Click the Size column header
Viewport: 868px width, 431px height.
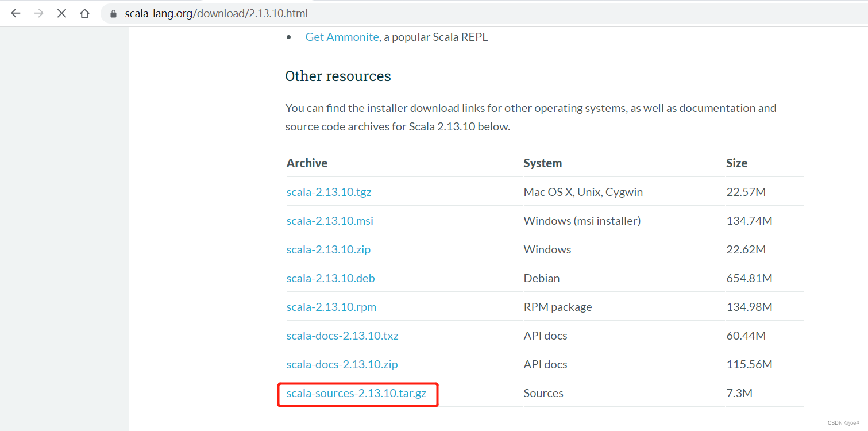737,163
